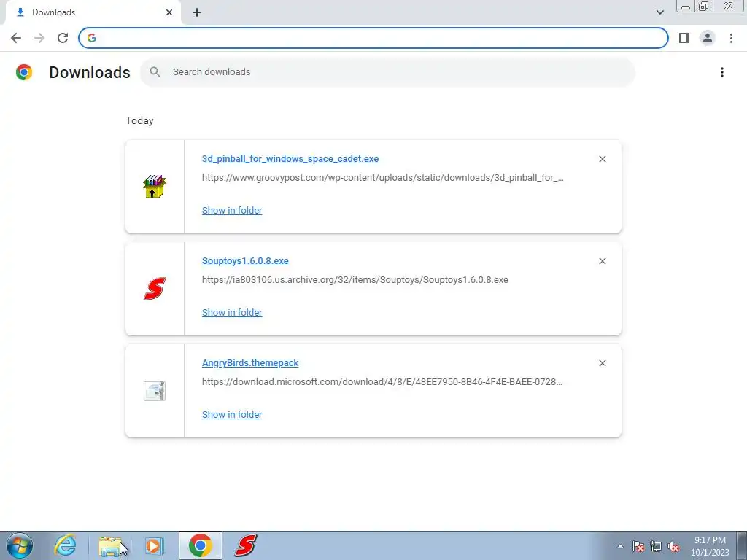Open the taskbar clock showing 9:17 PM
Image resolution: width=747 pixels, height=560 pixels.
[x=710, y=546]
